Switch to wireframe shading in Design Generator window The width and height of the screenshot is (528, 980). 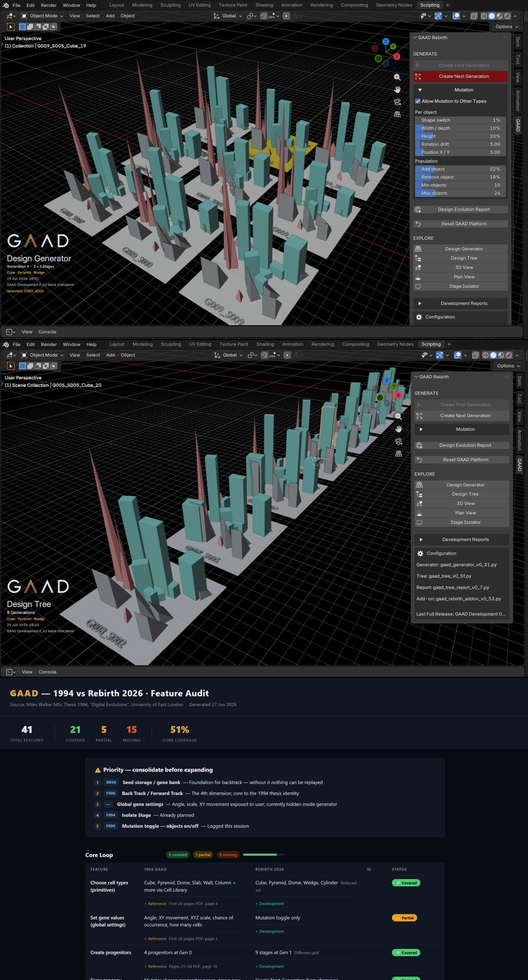pyautogui.click(x=484, y=16)
